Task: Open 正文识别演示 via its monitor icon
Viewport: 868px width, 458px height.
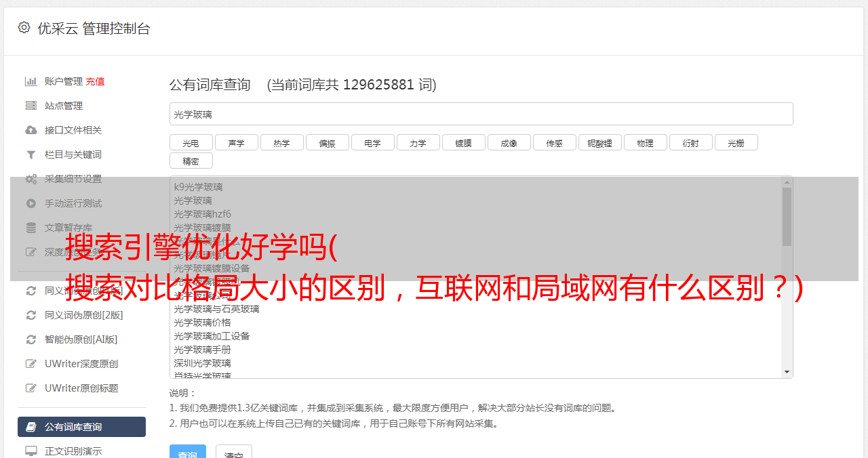Action: click(x=31, y=451)
